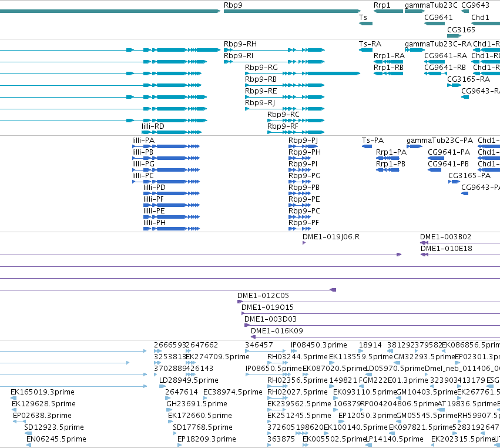The image size is (500, 448).
Task: Click the CG9641-PB protein label
Action: point(448,163)
